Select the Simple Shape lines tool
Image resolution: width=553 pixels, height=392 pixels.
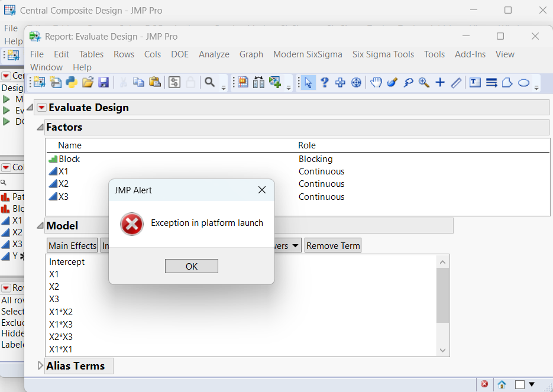pyautogui.click(x=491, y=83)
